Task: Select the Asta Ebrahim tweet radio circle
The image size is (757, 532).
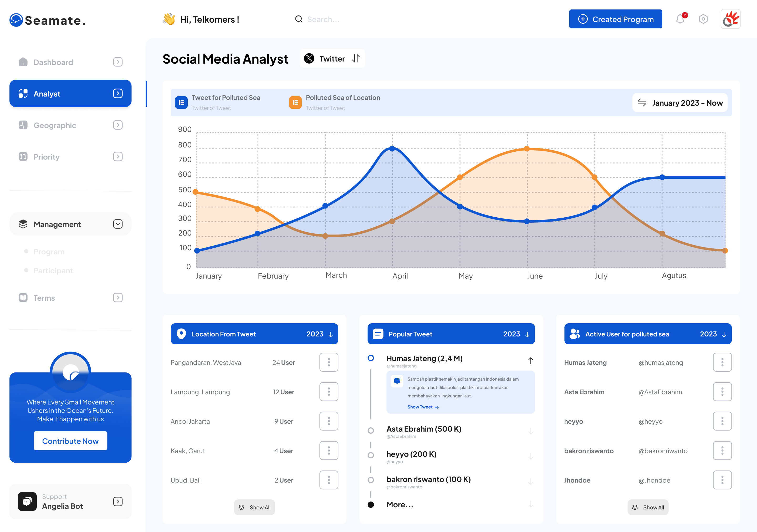Action: click(371, 431)
